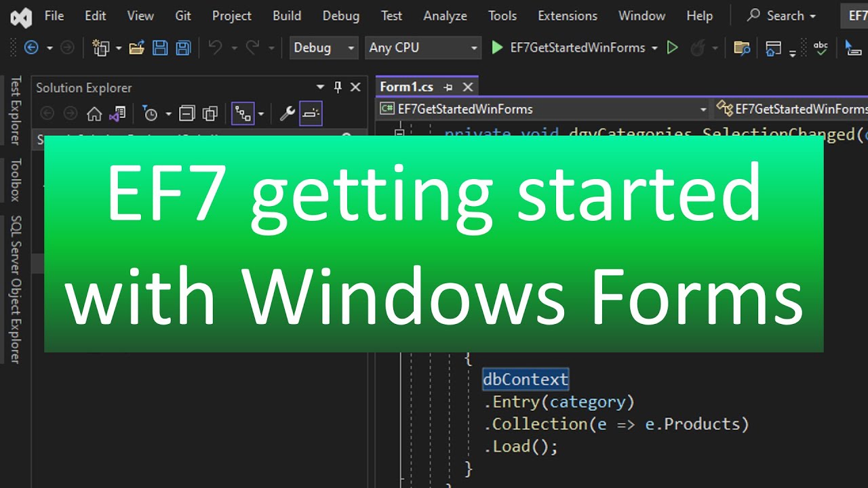Click the Pending Changes Filter clock icon
Screen dimensions: 868x488
point(150,113)
